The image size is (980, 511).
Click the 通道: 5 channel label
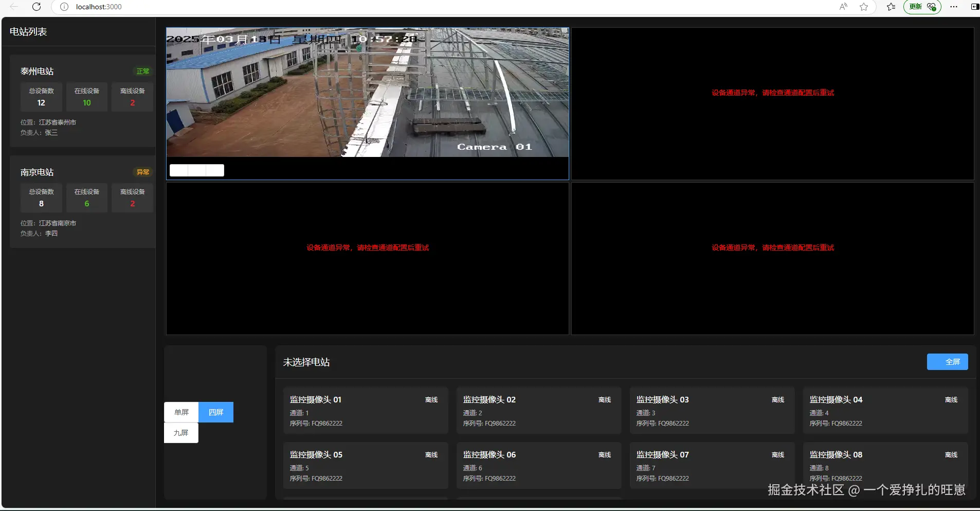pos(299,468)
